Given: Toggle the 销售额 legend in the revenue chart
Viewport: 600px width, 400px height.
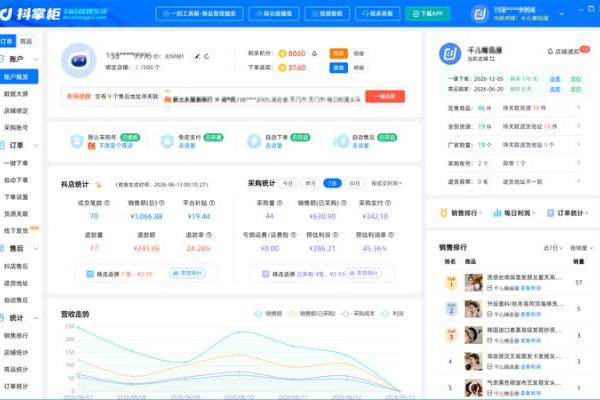Looking at the screenshot, I should (x=268, y=313).
